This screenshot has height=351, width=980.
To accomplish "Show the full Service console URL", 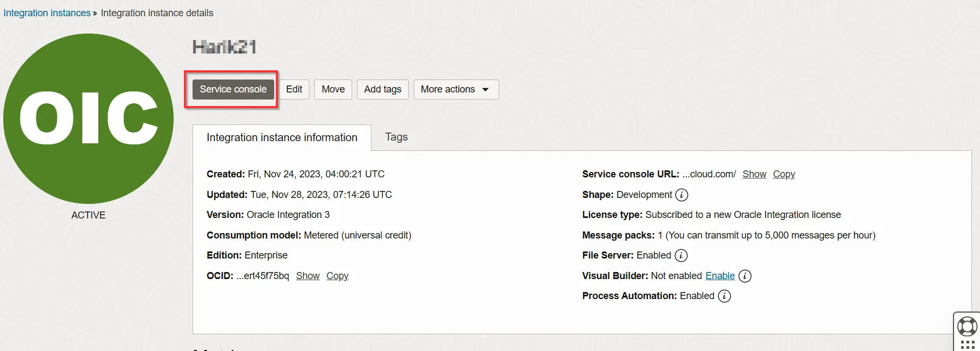I will (x=754, y=174).
